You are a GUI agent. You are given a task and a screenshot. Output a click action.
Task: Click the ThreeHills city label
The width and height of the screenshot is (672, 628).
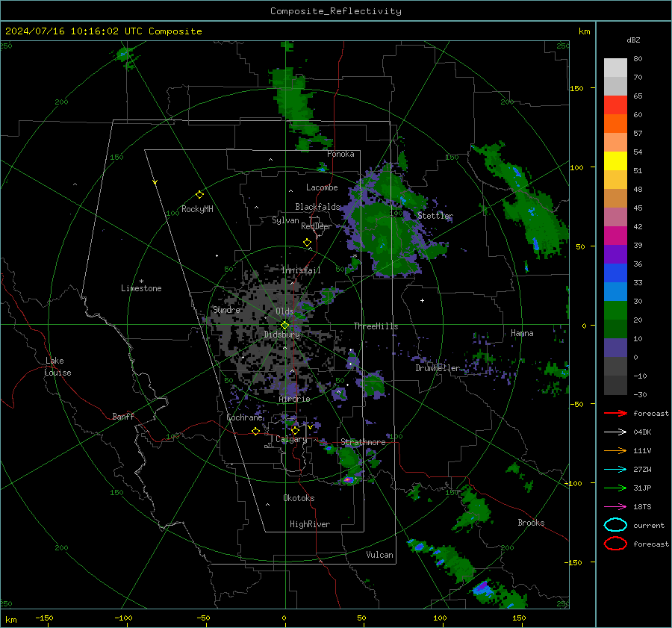pyautogui.click(x=376, y=326)
